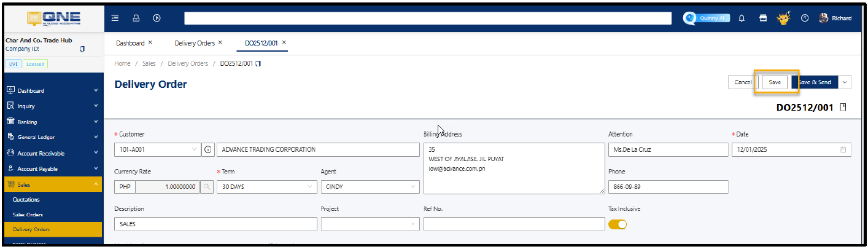Viewport: 868px width, 249px height.
Task: Open Richard's user profile menu
Action: click(835, 18)
